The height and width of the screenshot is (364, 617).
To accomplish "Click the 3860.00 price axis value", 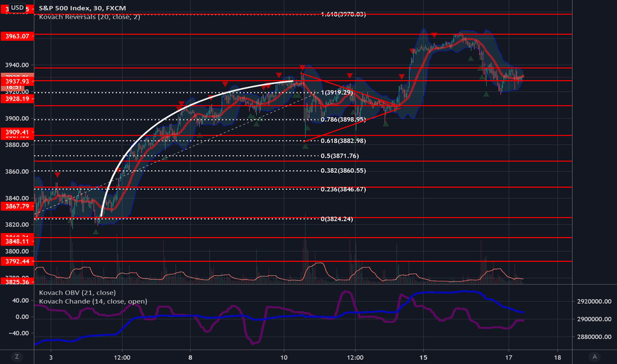I will pyautogui.click(x=17, y=171).
